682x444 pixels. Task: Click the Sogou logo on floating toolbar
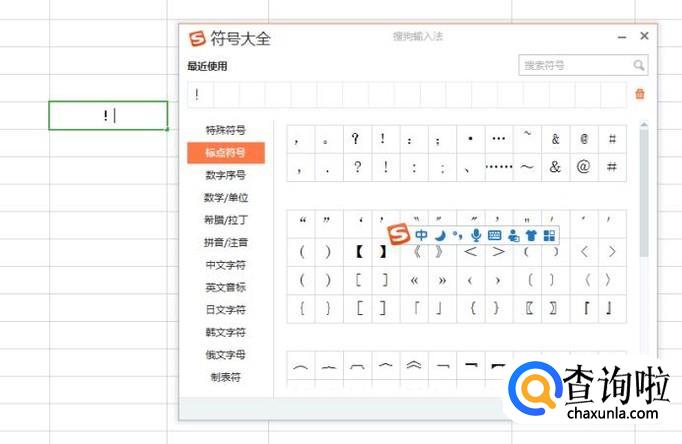click(399, 235)
